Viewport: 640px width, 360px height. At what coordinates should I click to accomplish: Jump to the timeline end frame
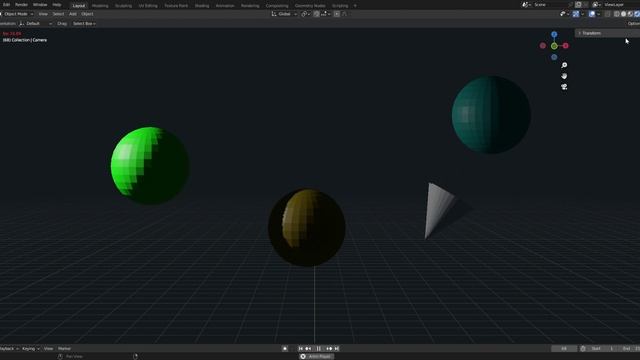coord(337,349)
